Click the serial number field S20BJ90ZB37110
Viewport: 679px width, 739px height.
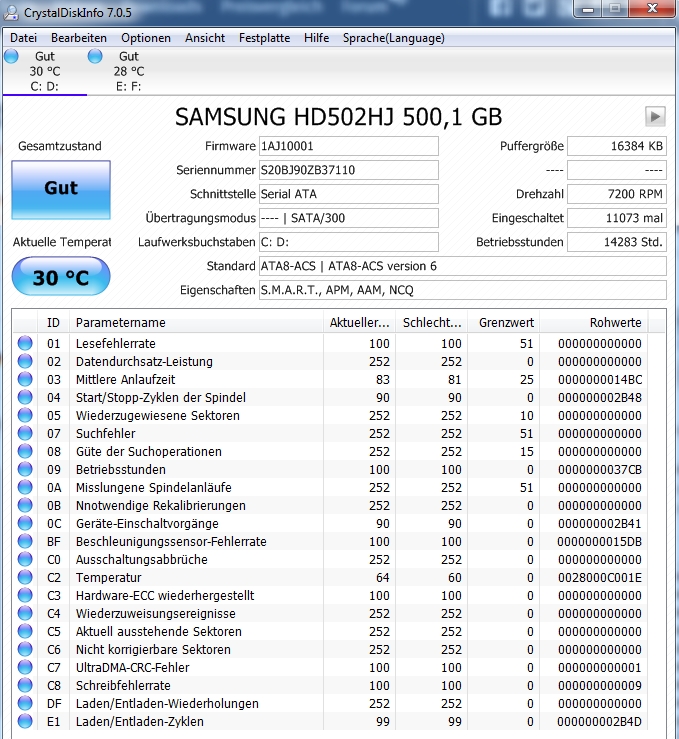click(x=349, y=170)
